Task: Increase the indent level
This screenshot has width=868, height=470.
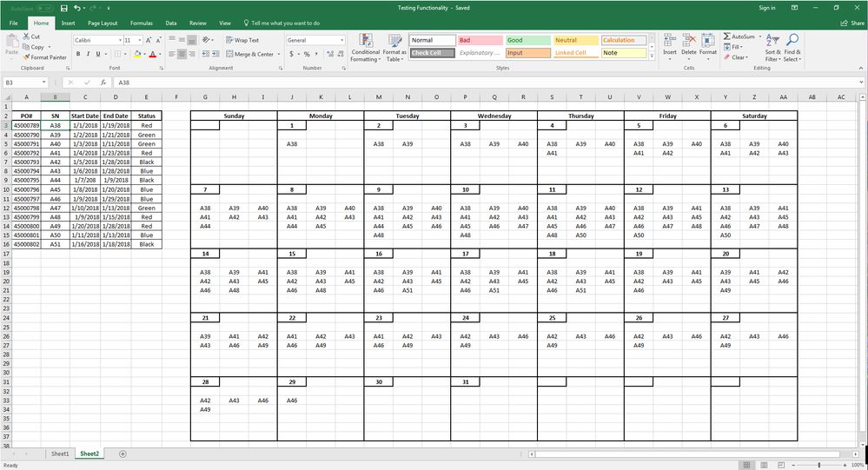Action: tap(215, 54)
